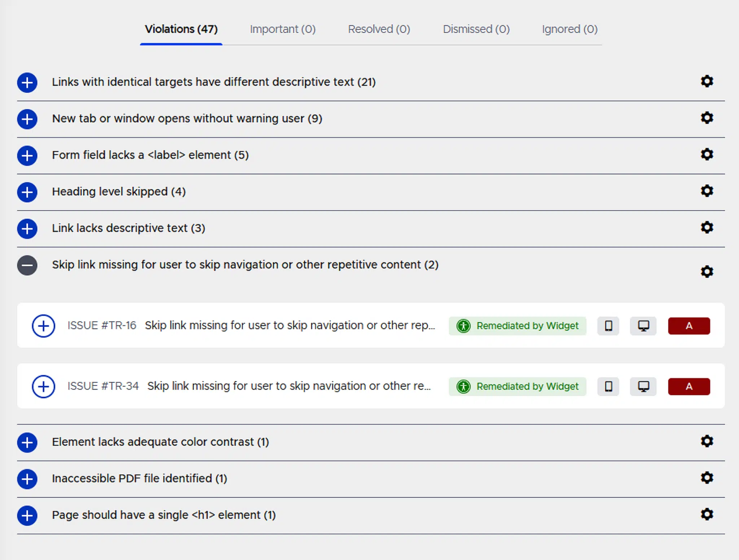Click the desktop monitor icon on ISSUE #TR-34
This screenshot has height=560, width=739.
point(643,386)
